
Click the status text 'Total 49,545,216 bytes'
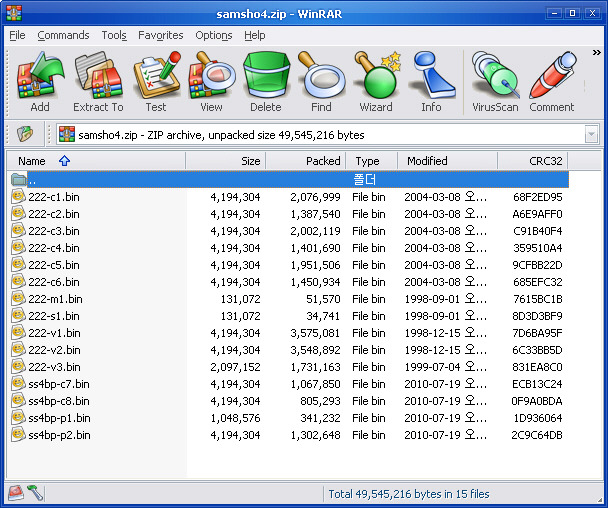click(x=385, y=494)
